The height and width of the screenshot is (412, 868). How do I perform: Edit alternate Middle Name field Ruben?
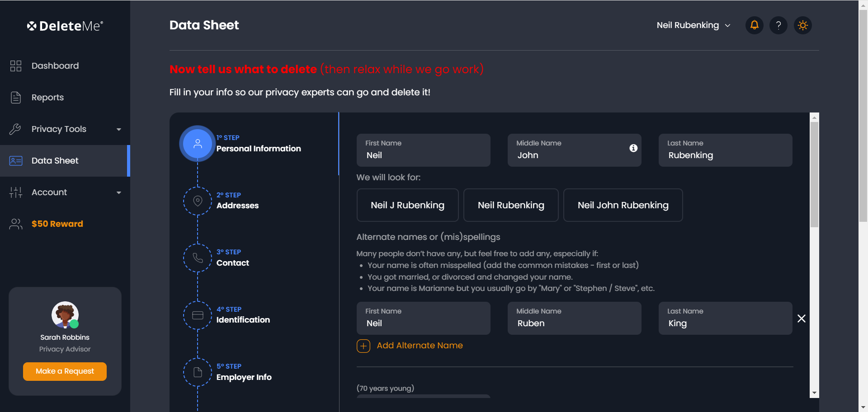pos(575,318)
